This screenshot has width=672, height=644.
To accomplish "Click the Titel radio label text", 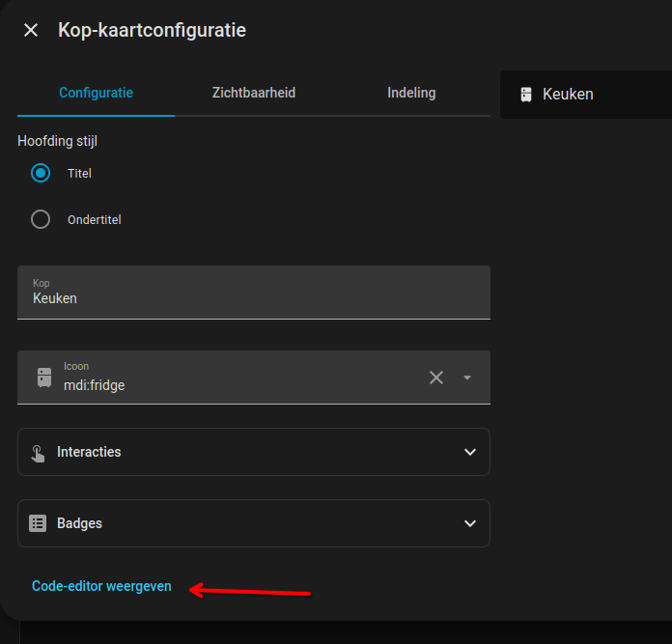I will point(79,174).
